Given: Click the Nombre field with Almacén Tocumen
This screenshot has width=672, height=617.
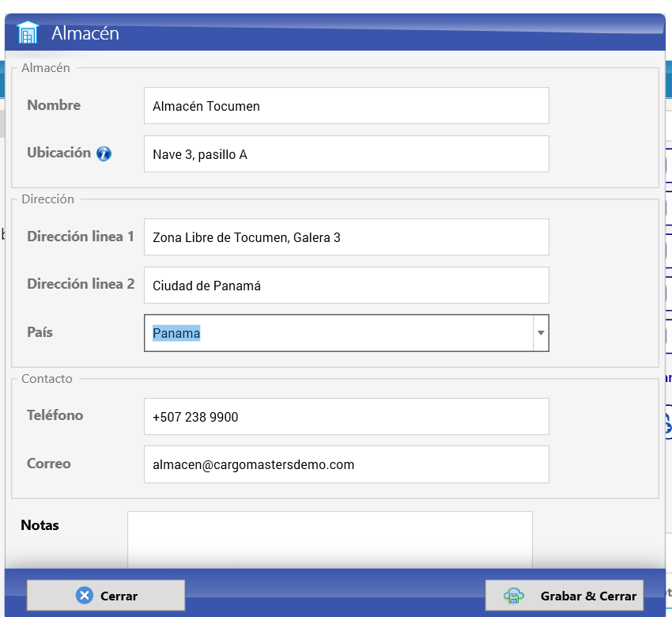Looking at the screenshot, I should (346, 106).
